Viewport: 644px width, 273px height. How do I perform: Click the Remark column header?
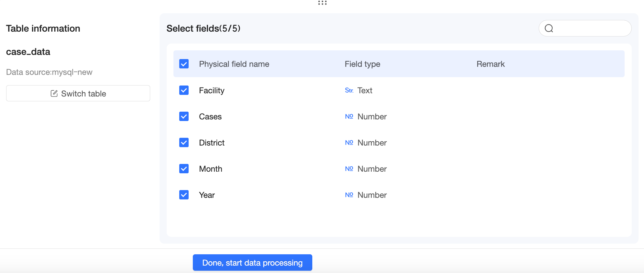491,64
